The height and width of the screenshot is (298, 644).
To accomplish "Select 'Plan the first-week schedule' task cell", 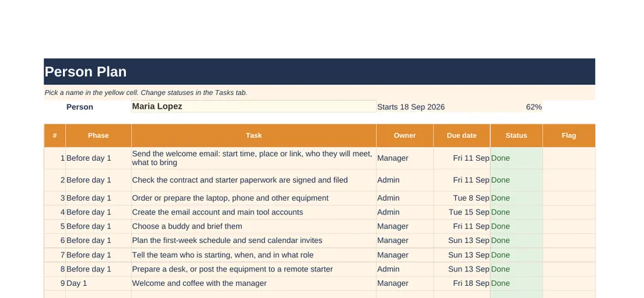I will pos(253,241).
